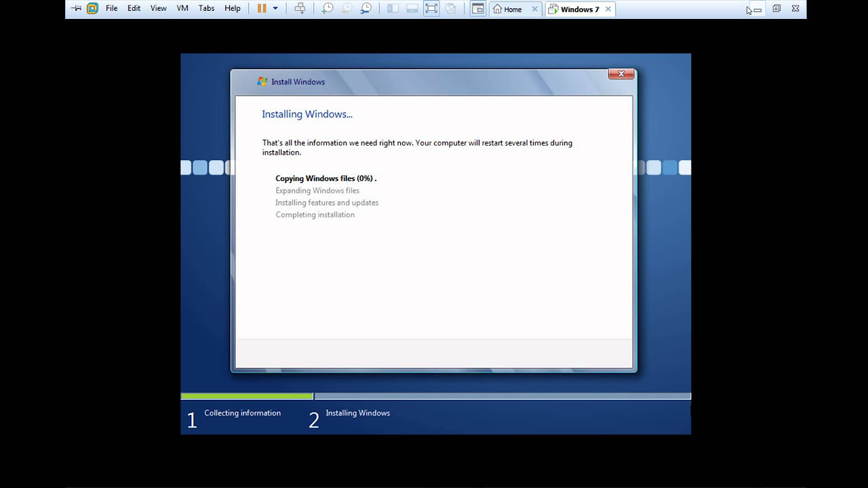
Task: Restore down the VMware Workstation window
Action: 776,9
